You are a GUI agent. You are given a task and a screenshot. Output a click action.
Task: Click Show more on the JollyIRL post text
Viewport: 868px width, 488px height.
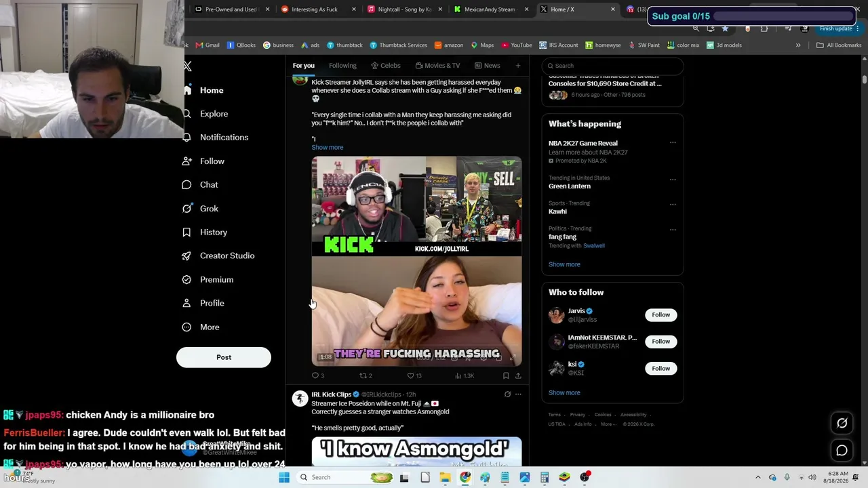(x=328, y=148)
